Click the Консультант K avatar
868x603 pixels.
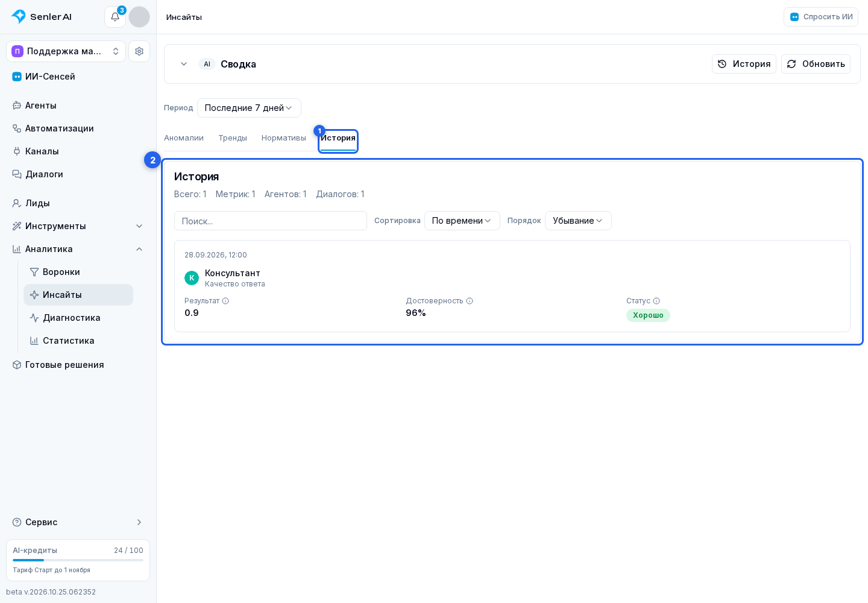[192, 278]
